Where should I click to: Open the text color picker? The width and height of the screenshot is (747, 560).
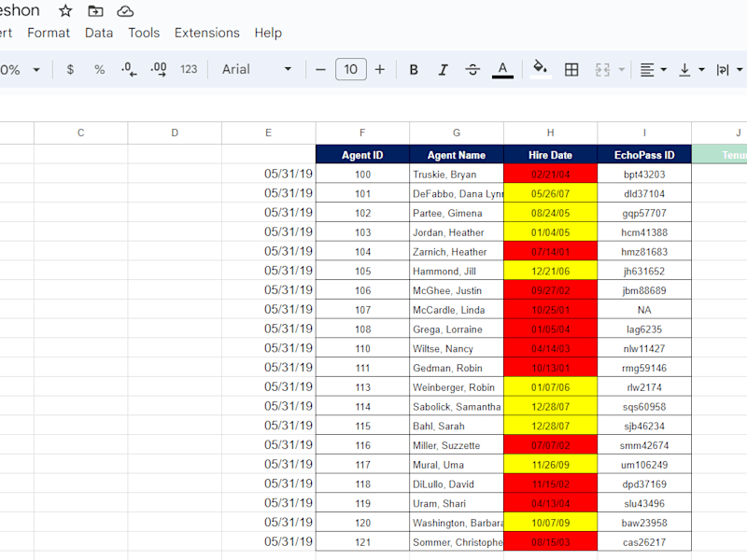pyautogui.click(x=502, y=70)
